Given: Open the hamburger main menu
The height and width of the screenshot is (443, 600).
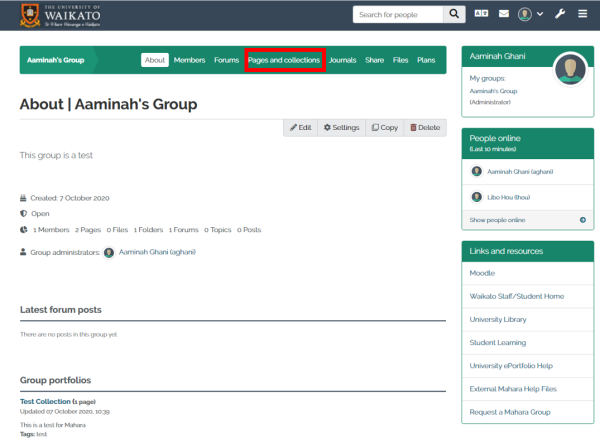Looking at the screenshot, I should pos(582,15).
